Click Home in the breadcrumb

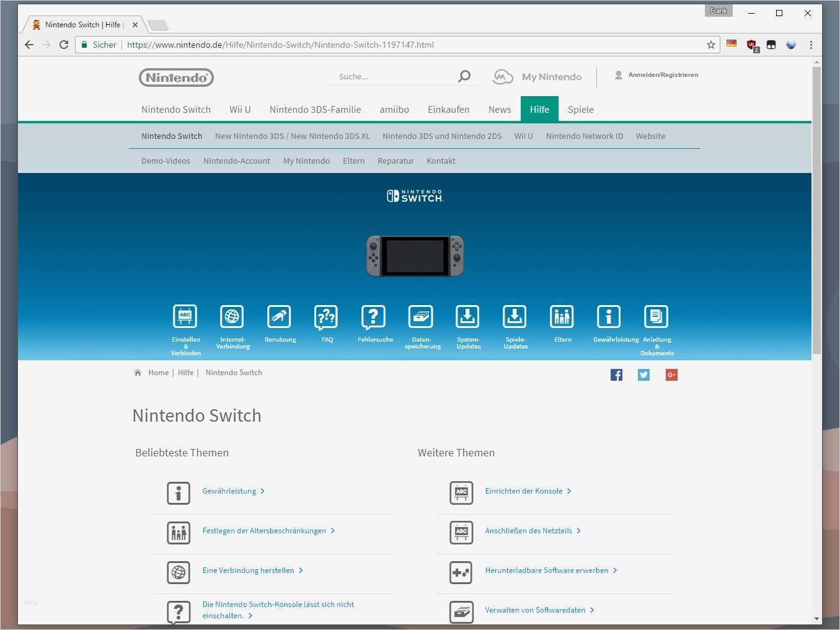point(158,373)
